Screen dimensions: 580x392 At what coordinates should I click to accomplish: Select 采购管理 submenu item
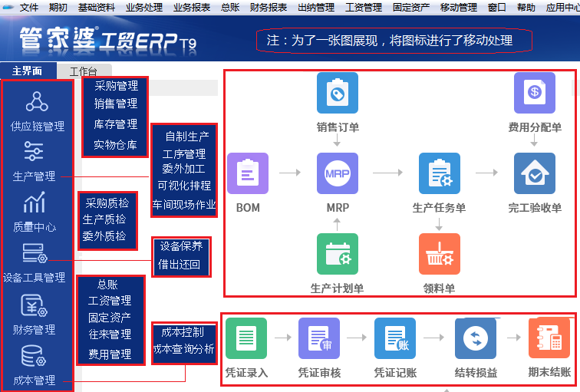click(x=116, y=86)
